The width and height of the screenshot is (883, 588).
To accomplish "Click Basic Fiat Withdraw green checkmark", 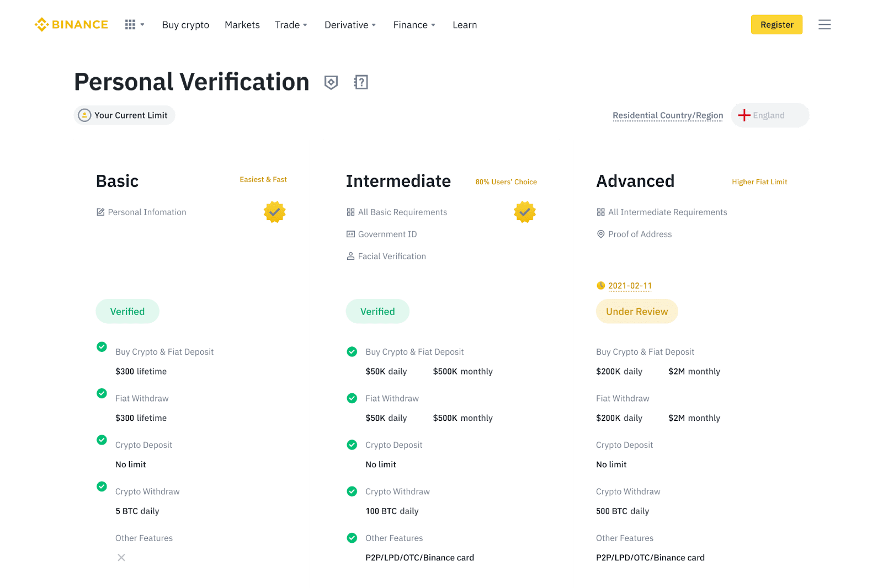I will pyautogui.click(x=102, y=393).
